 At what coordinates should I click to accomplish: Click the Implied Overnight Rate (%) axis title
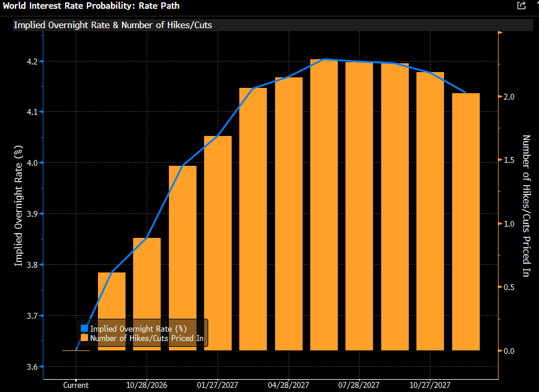coord(18,206)
